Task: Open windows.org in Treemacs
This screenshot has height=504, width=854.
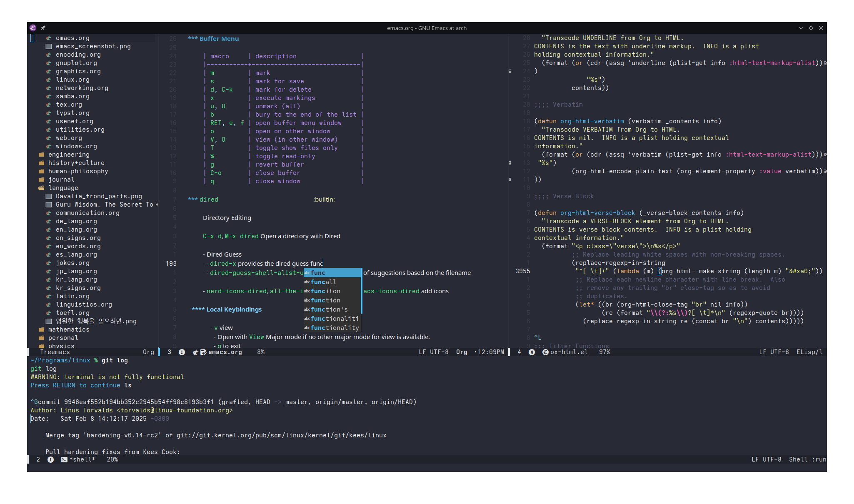Action: point(76,146)
